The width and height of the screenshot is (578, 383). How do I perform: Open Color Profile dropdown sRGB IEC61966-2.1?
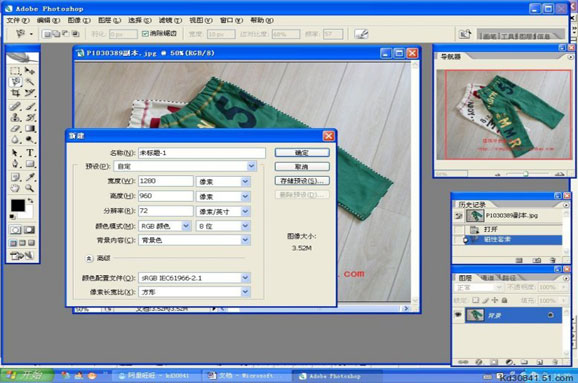pos(246,278)
